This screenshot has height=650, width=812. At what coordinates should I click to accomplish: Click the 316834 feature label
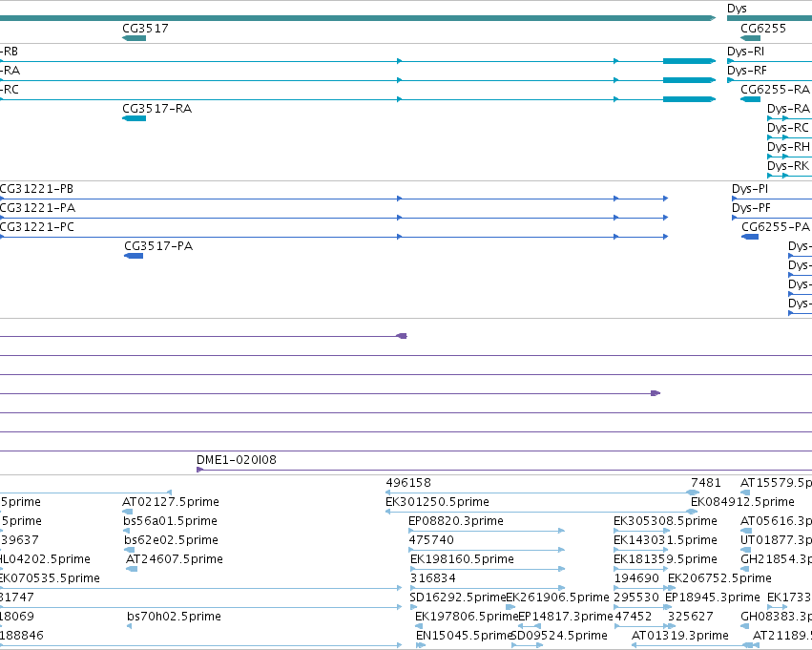coord(433,578)
